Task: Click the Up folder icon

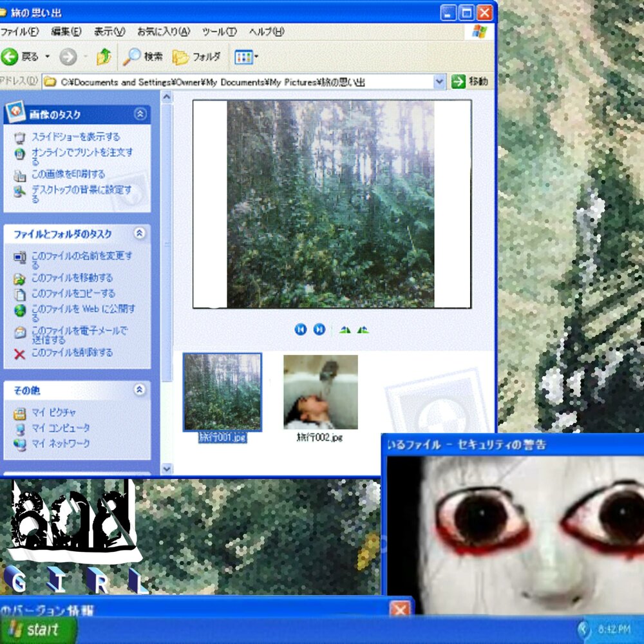Action: point(104,57)
